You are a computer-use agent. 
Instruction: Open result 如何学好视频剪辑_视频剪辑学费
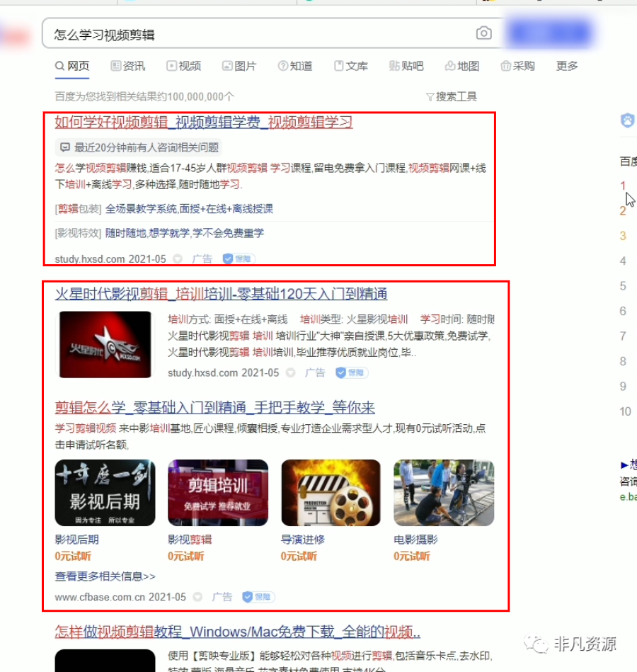click(203, 122)
